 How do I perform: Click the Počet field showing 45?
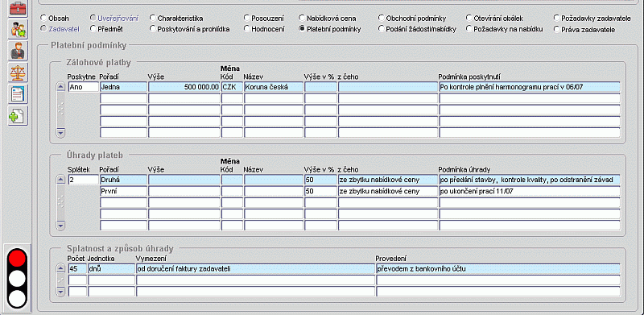tap(77, 269)
